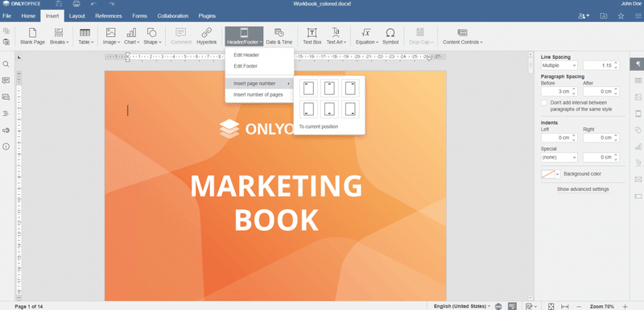Insert page number at bottom center
Viewport: 644px width, 310px height.
point(329,110)
